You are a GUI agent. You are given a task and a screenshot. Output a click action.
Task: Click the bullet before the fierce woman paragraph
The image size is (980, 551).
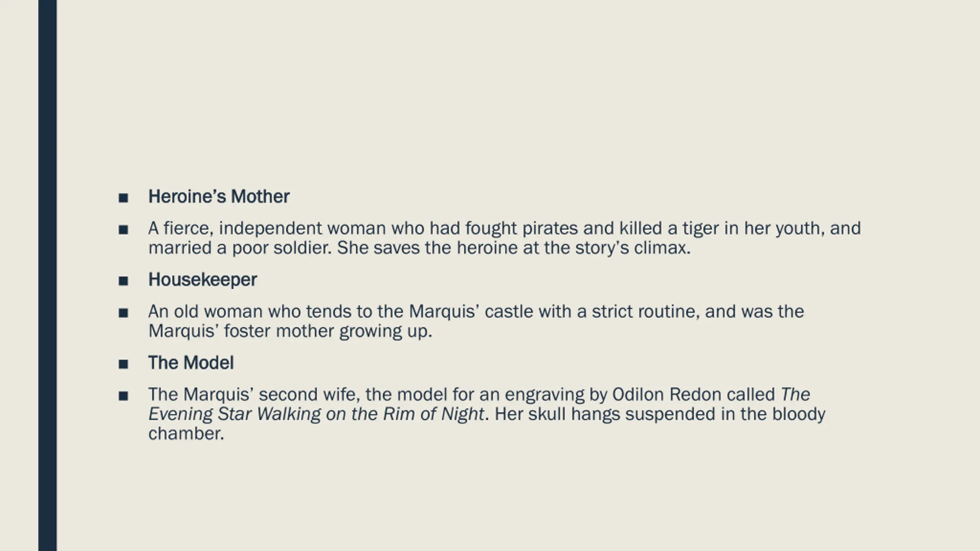[123, 230]
